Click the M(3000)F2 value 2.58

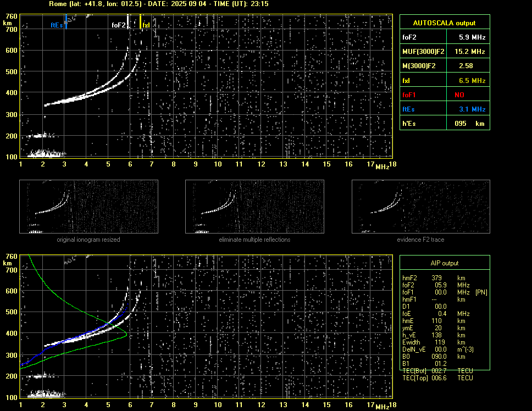click(465, 66)
